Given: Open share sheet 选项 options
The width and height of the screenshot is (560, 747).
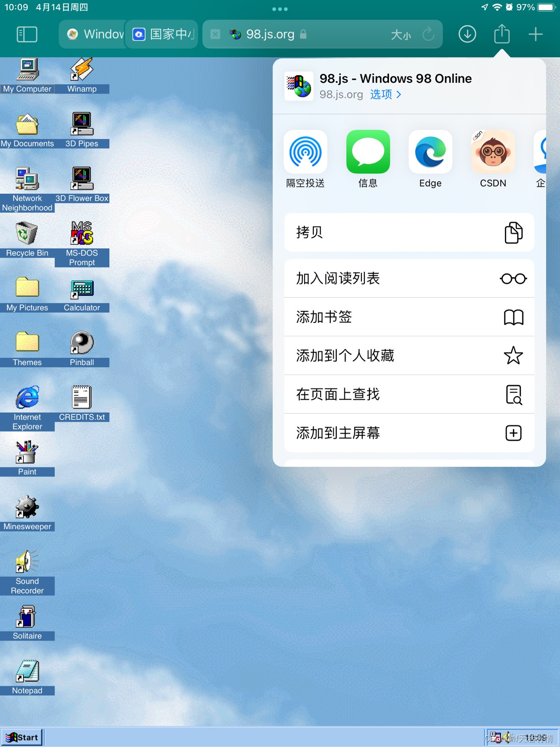Looking at the screenshot, I should (385, 95).
